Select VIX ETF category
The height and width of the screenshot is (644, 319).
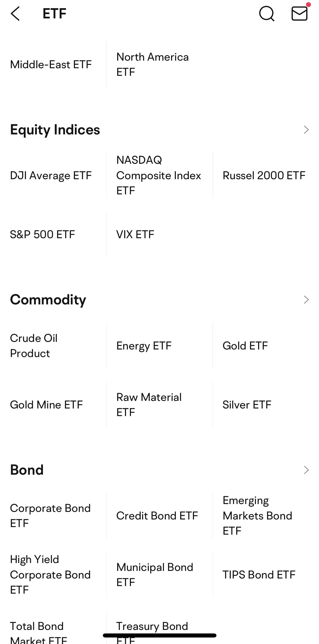tap(135, 234)
